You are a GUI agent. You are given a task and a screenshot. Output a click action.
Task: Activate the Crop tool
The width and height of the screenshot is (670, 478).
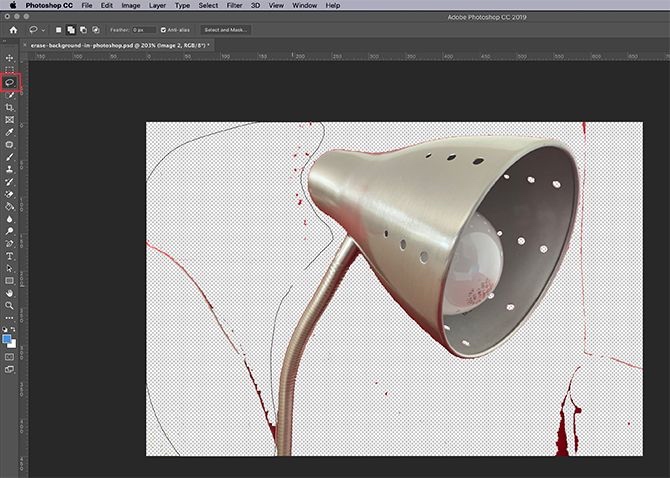point(10,107)
